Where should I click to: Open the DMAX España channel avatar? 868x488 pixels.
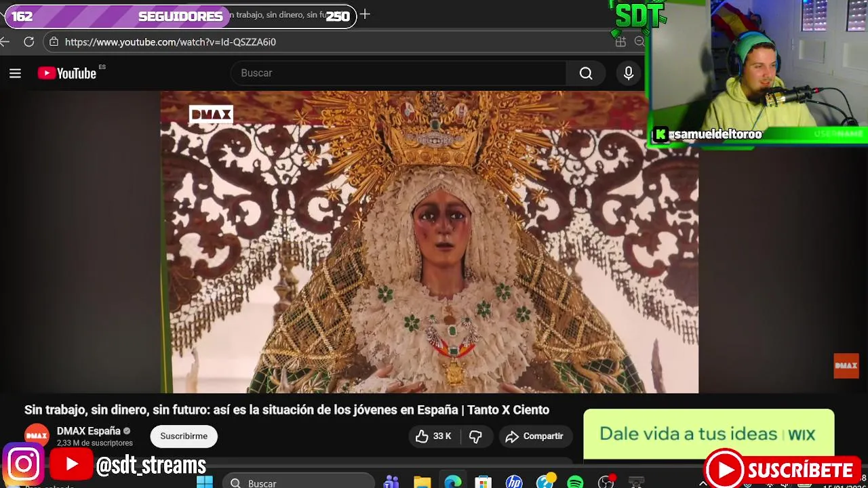[x=37, y=436]
